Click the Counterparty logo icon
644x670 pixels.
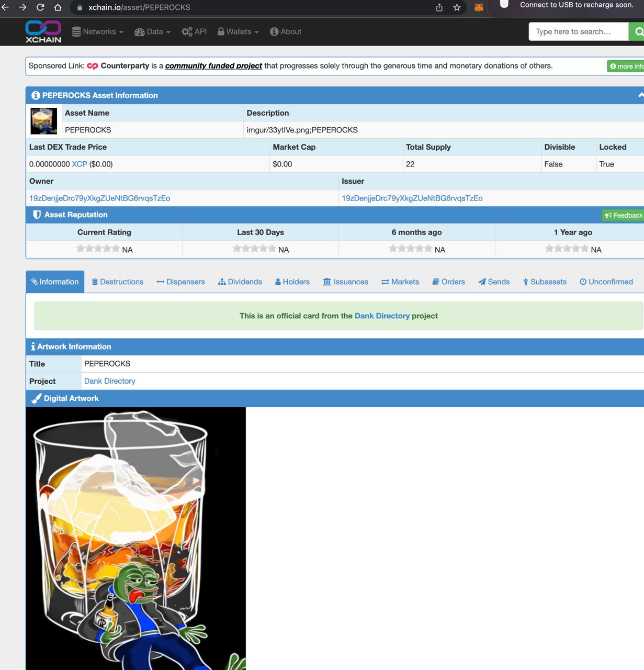tap(93, 66)
